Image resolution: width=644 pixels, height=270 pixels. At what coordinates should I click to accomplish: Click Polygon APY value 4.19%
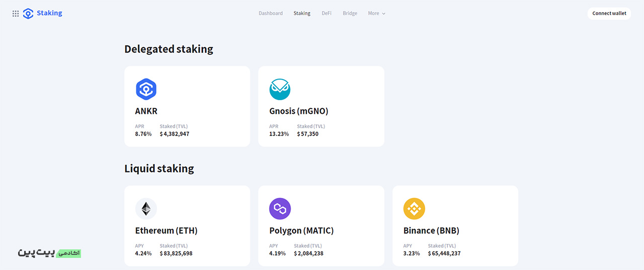pos(277,253)
